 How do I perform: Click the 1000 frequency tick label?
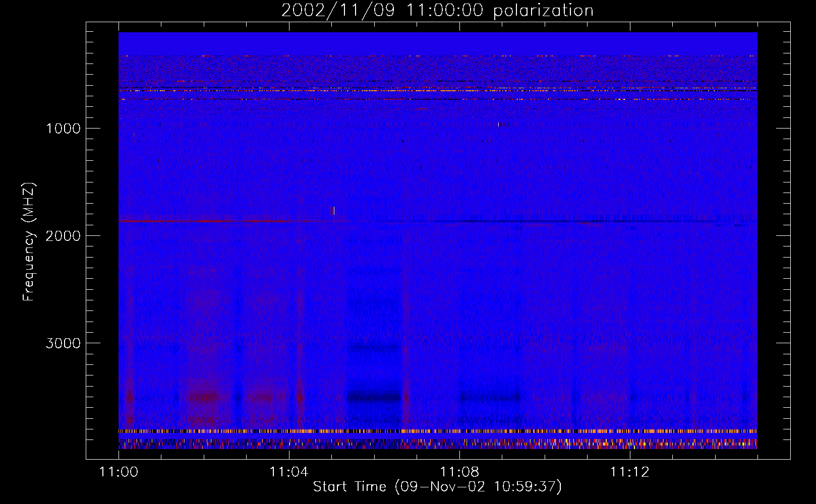pyautogui.click(x=63, y=128)
